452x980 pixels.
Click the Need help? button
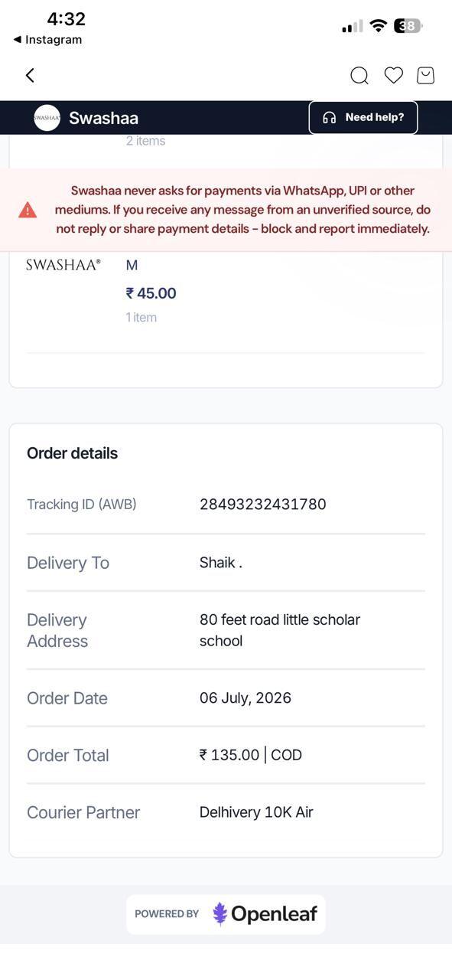[x=363, y=117]
